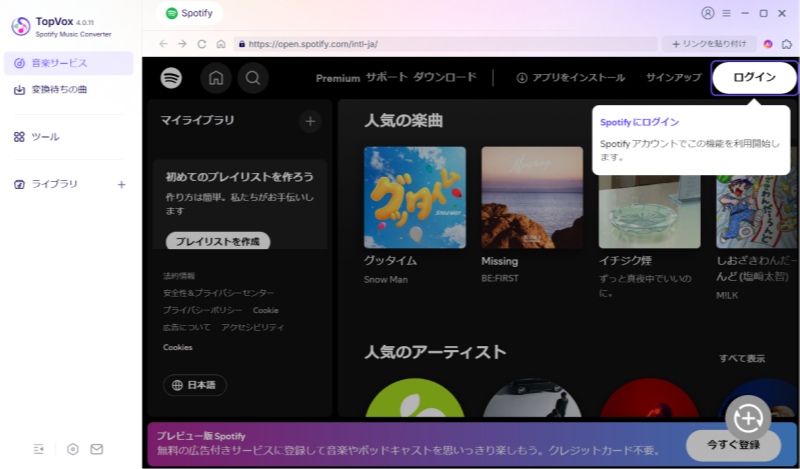The image size is (800, 469).
Task: Go forward with the browser forward arrow
Action: pos(182,44)
